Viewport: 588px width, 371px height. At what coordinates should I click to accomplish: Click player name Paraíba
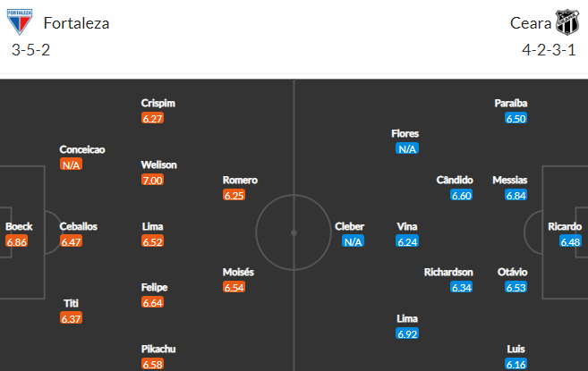(511, 103)
